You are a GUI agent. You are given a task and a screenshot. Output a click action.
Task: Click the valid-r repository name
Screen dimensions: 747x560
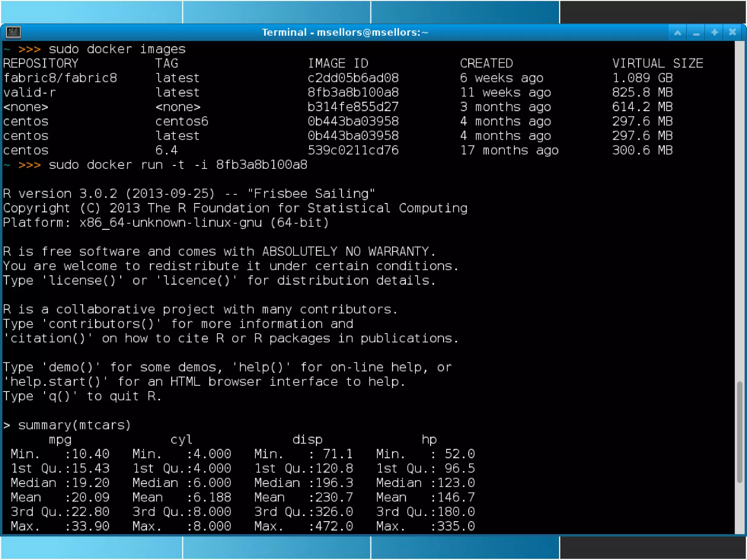click(30, 93)
